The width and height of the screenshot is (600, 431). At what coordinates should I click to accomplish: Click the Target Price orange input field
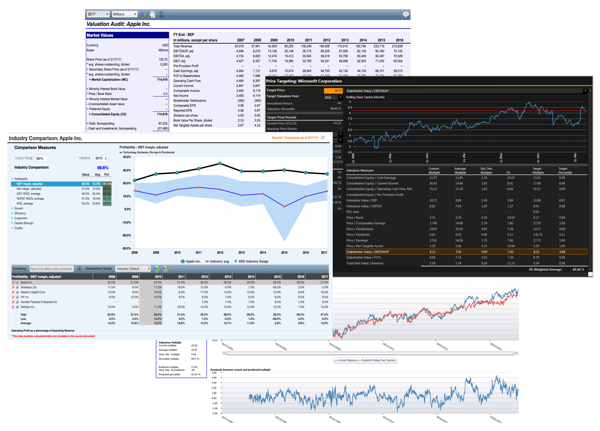tap(331, 89)
